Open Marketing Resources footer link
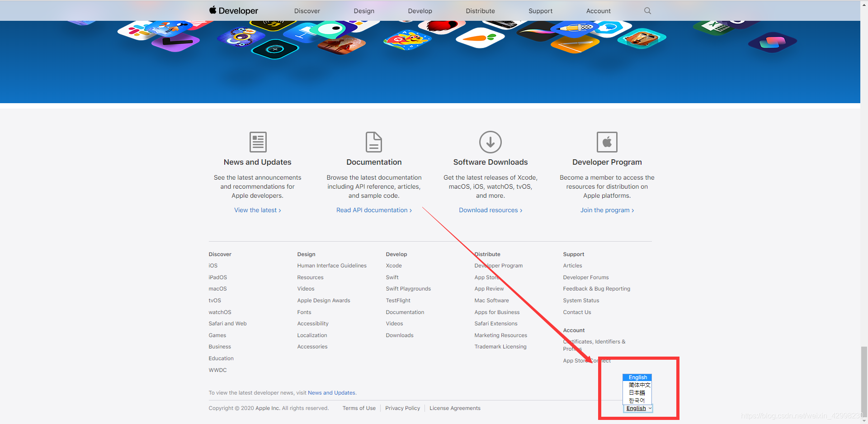The height and width of the screenshot is (424, 868). point(500,335)
